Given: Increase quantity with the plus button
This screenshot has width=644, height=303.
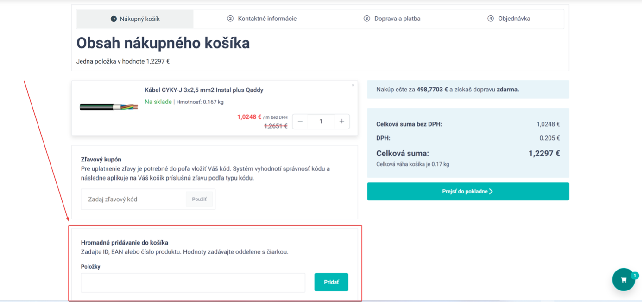Looking at the screenshot, I should (x=341, y=122).
